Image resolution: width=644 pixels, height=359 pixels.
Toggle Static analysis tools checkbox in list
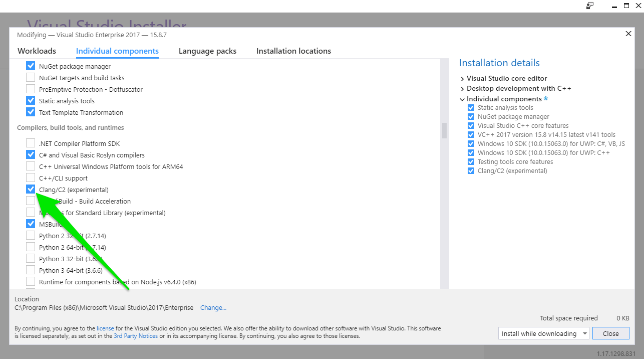(31, 100)
